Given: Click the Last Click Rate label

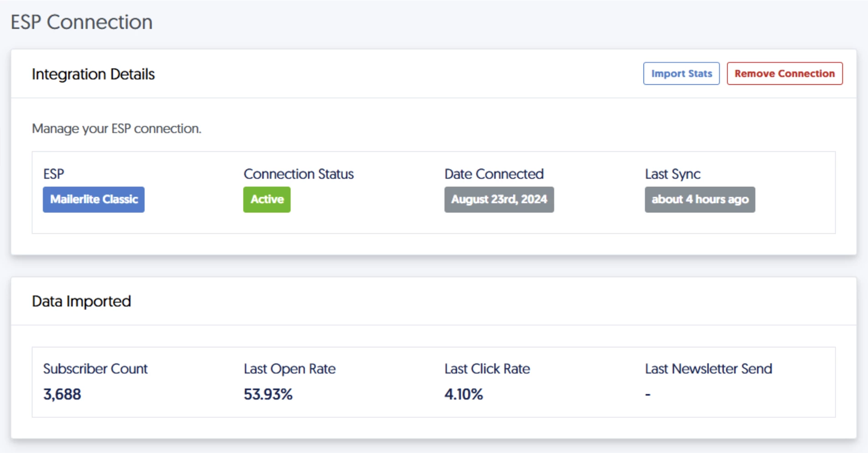Looking at the screenshot, I should 487,369.
